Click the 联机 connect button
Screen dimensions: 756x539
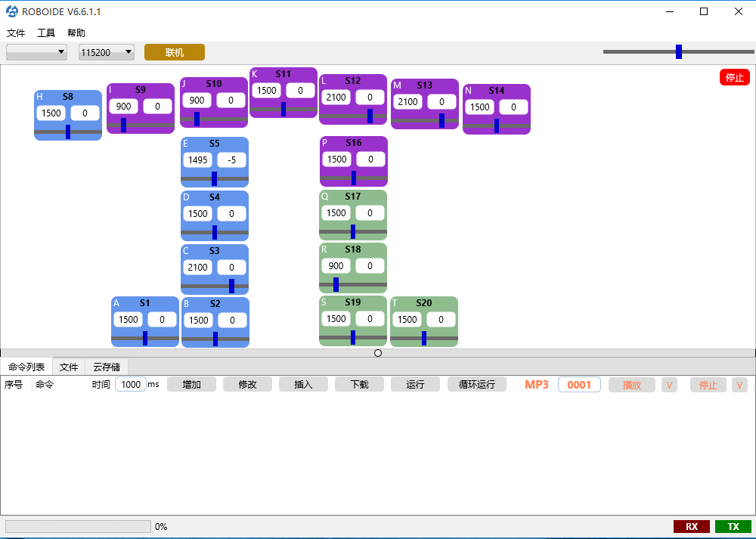pos(175,52)
